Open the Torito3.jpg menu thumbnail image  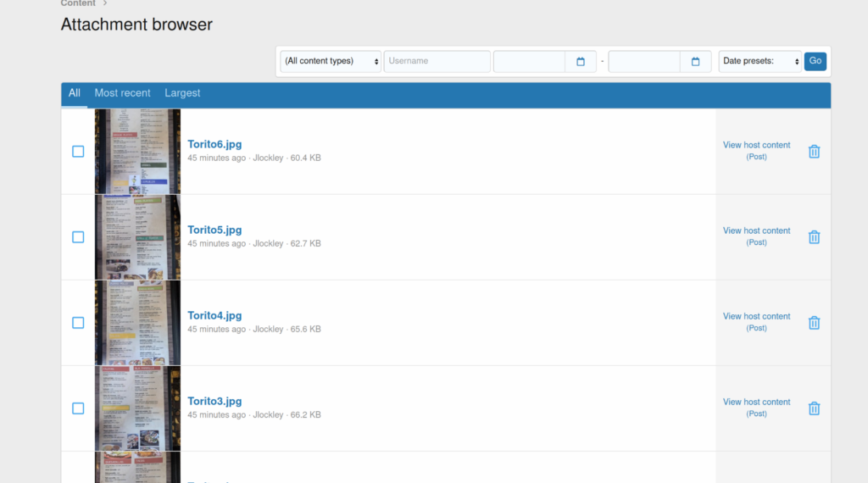point(137,408)
